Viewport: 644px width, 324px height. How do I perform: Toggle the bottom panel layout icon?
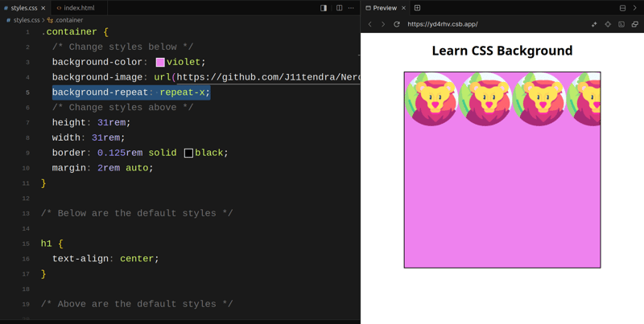[x=622, y=8]
